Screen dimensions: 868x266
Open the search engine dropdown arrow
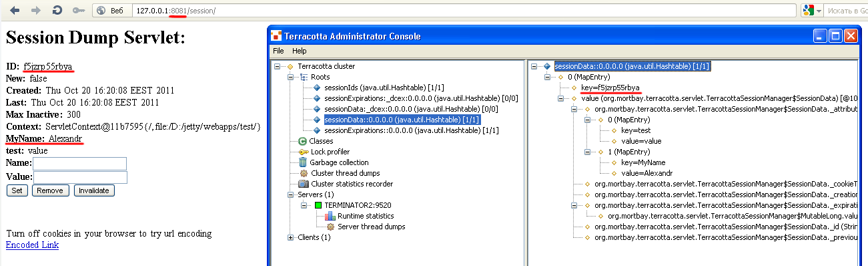pos(819,11)
